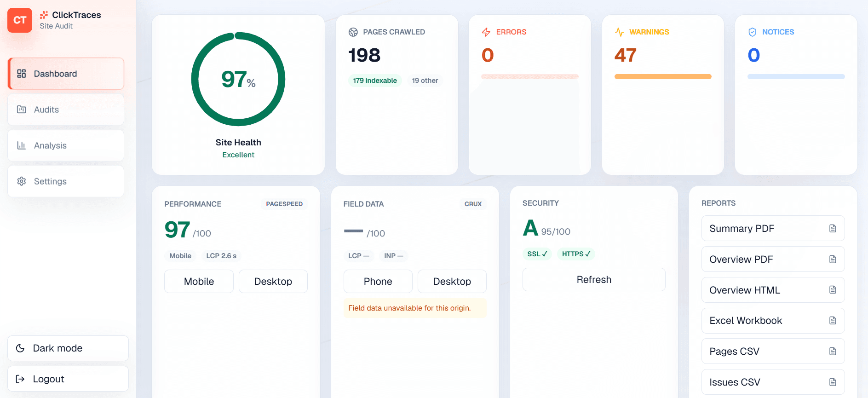Download the Overview HTML report
868x398 pixels.
[773, 290]
